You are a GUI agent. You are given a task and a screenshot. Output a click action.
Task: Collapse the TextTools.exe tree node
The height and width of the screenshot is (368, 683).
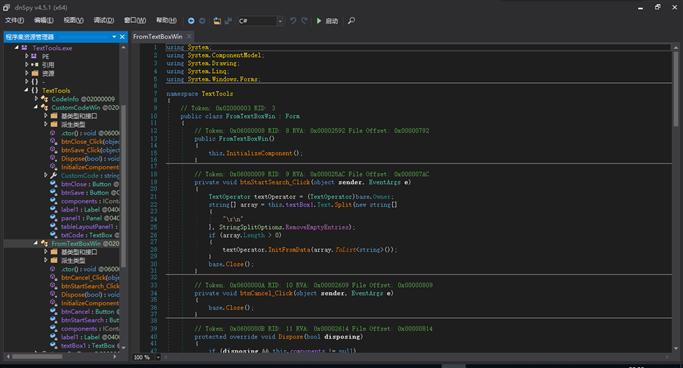(17, 47)
